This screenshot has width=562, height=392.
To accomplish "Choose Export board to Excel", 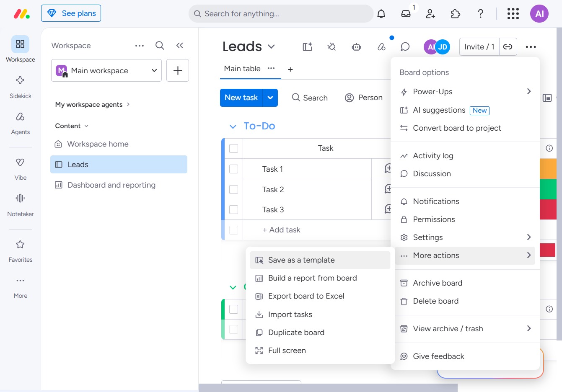I will [x=320, y=296].
